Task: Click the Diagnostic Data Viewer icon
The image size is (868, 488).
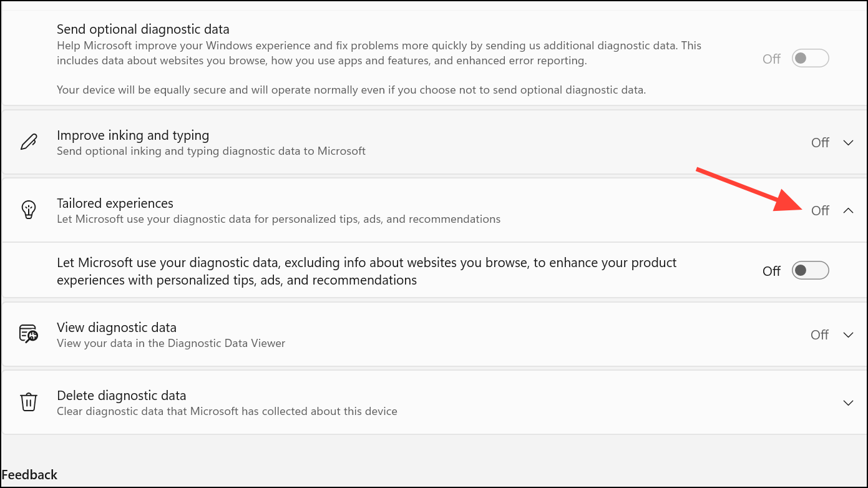Action: tap(29, 334)
